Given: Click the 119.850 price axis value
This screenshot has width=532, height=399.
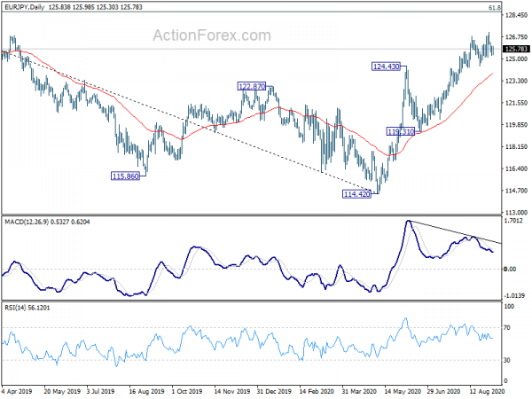Looking at the screenshot, I should point(516,125).
